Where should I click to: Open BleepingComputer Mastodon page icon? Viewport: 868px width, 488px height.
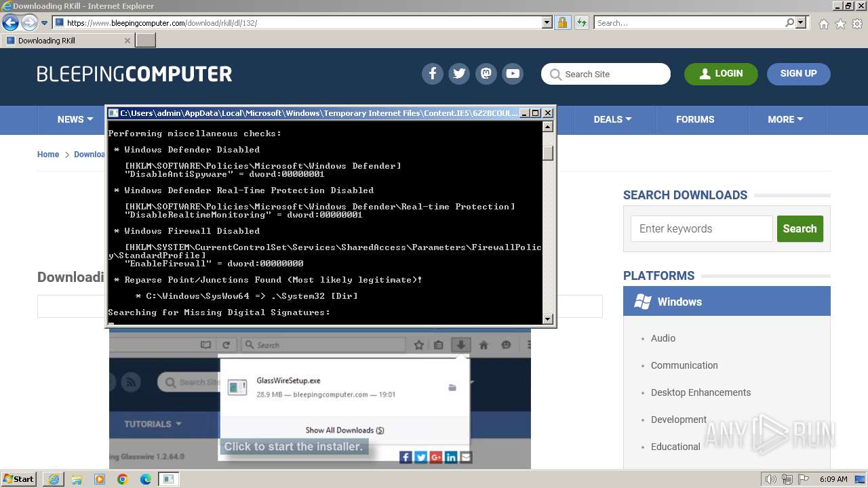tap(486, 74)
